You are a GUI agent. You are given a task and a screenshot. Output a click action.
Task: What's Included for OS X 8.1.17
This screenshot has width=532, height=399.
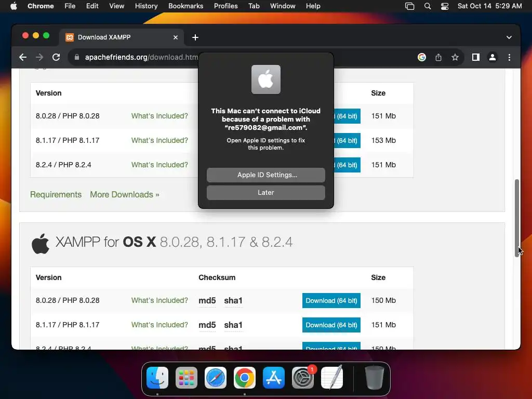tap(159, 325)
